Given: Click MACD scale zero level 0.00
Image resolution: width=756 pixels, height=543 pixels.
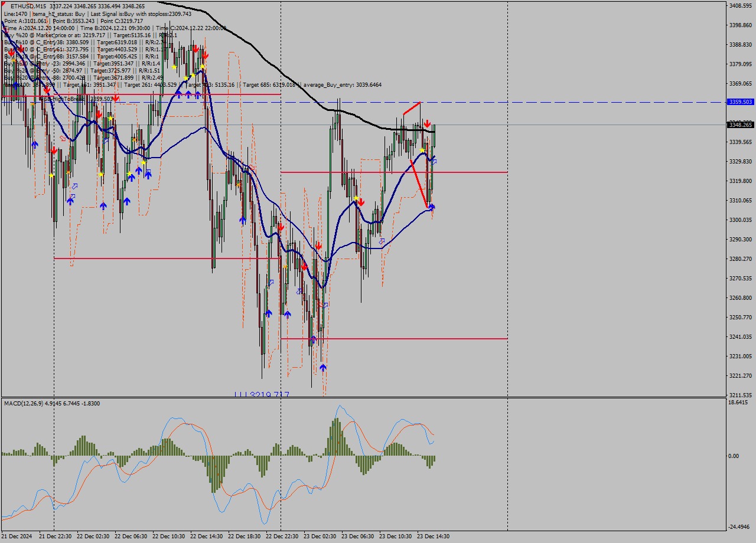Looking at the screenshot, I should click(x=735, y=456).
